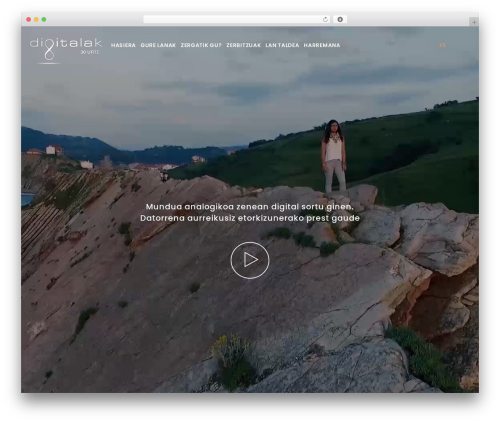Open the LAN TALDEA page
This screenshot has height=423, width=500.
pos(282,45)
